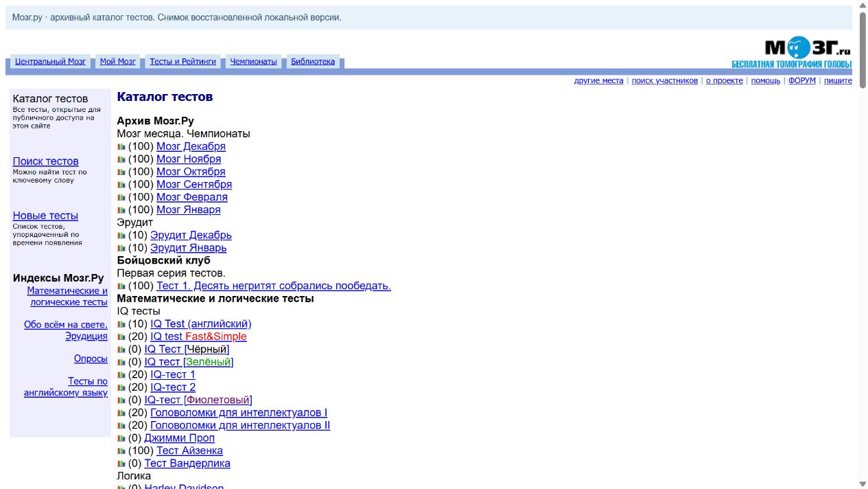Open the Джимми Проп test link
The height and width of the screenshot is (489, 868).
[179, 438]
